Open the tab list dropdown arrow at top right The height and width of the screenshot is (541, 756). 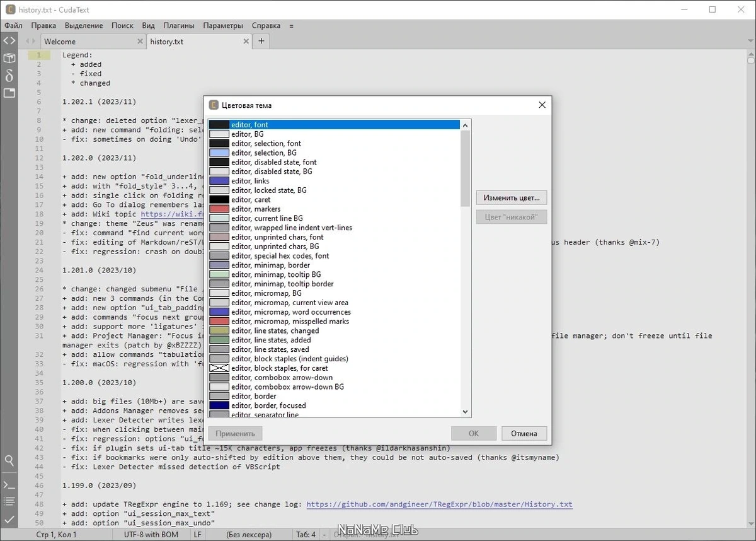pos(751,42)
